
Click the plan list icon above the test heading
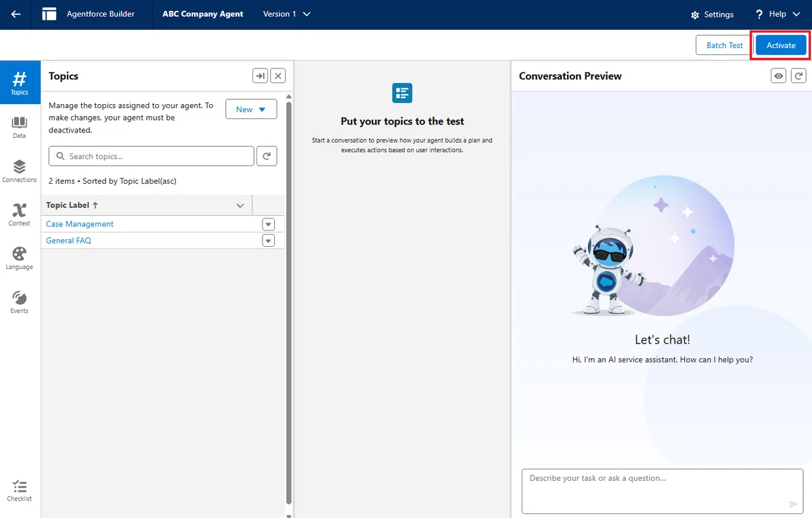(403, 93)
